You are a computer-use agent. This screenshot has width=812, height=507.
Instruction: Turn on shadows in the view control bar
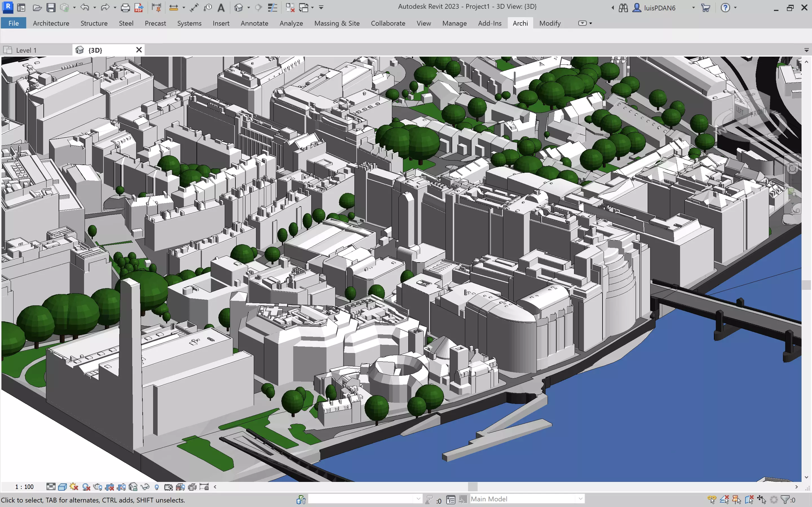tap(74, 486)
